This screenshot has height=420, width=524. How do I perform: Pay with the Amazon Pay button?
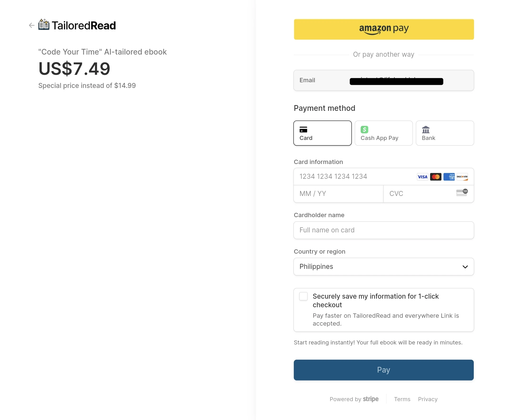point(383,29)
